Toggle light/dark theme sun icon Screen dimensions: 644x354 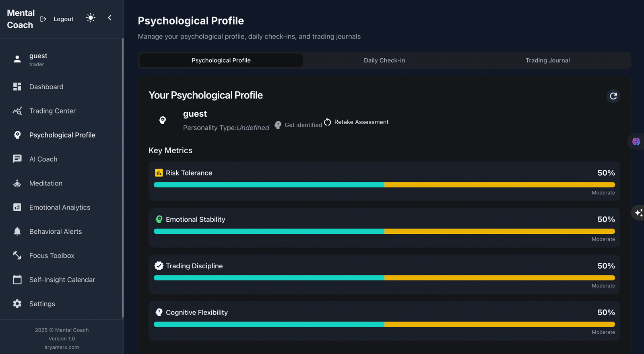[x=91, y=18]
